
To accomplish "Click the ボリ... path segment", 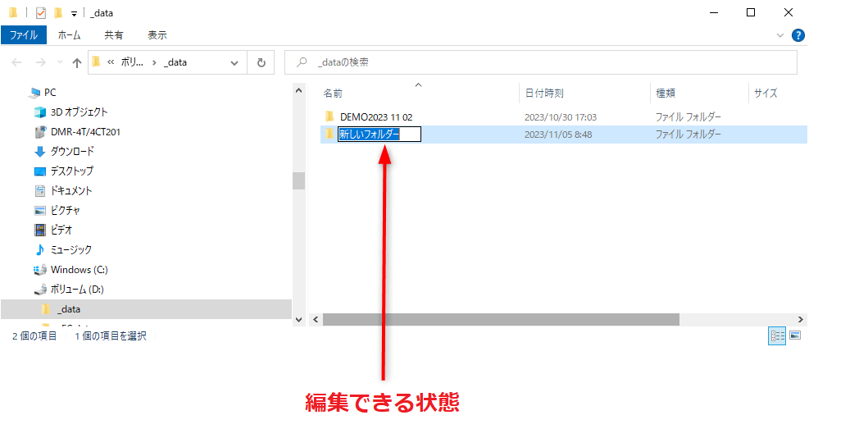I will (132, 62).
